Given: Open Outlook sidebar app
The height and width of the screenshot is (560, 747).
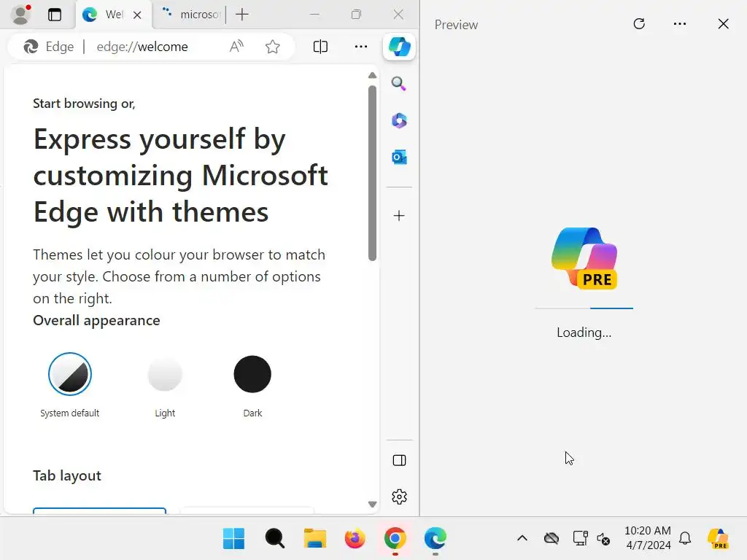Looking at the screenshot, I should point(399,157).
